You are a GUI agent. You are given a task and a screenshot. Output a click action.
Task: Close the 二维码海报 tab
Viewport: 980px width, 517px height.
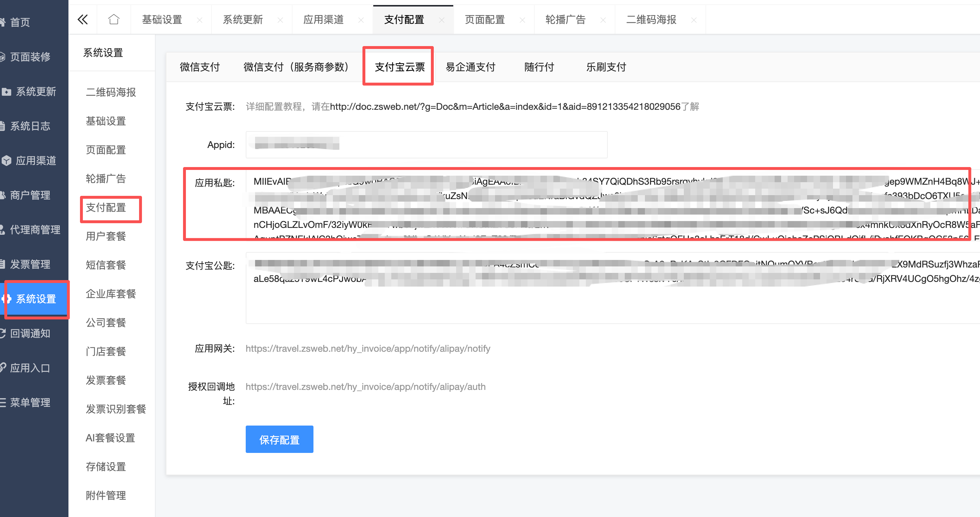pyautogui.click(x=694, y=20)
